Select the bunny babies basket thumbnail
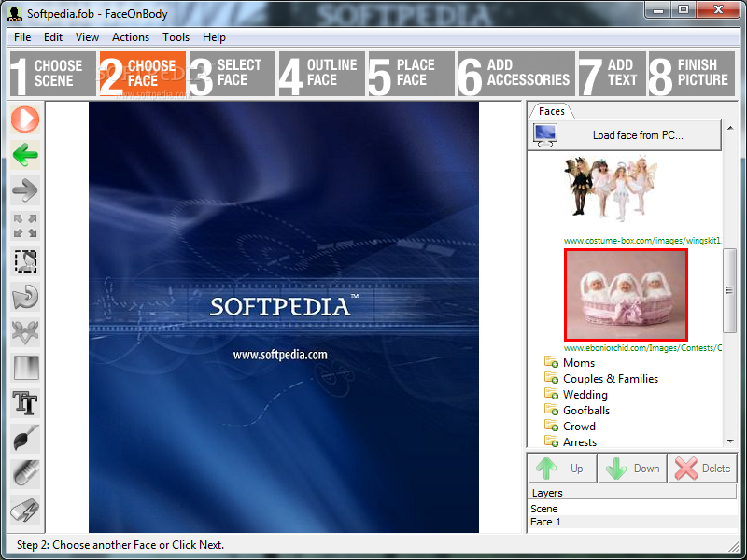747x560 pixels. [626, 295]
